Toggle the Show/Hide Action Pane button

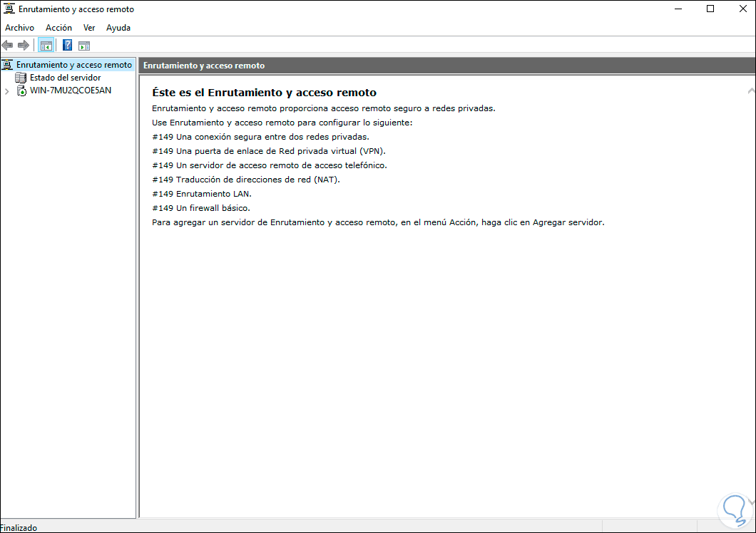coord(84,46)
